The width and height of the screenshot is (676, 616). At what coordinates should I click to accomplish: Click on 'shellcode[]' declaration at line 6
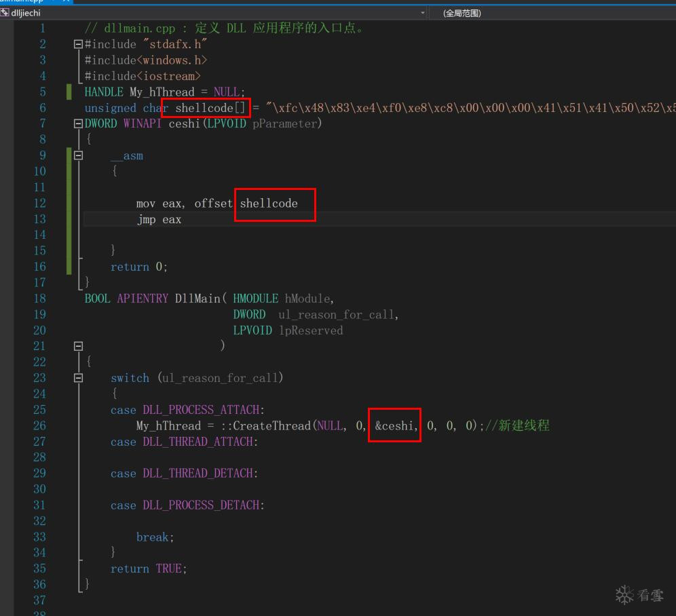pyautogui.click(x=210, y=108)
